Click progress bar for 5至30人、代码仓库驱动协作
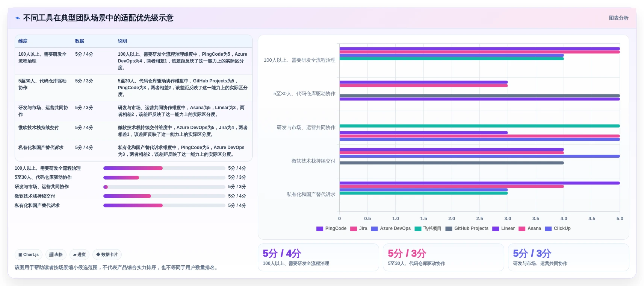The height and width of the screenshot is (286, 644). point(164,178)
